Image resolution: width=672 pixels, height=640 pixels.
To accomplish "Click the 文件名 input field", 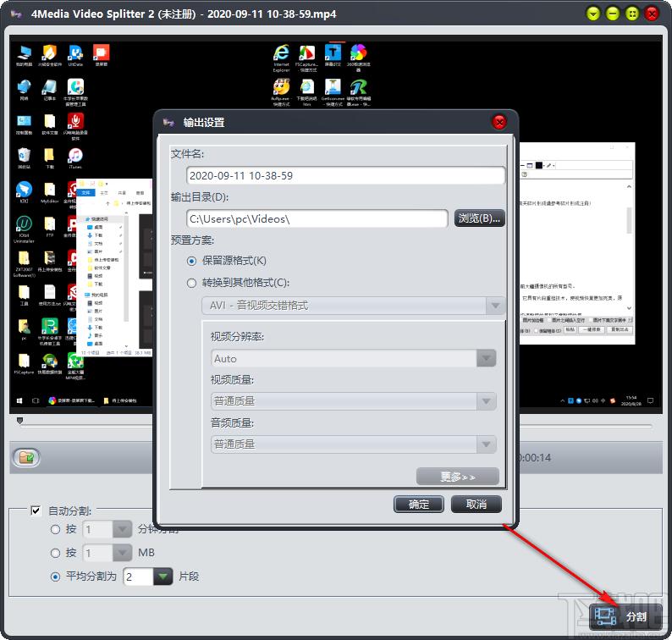I will (346, 175).
